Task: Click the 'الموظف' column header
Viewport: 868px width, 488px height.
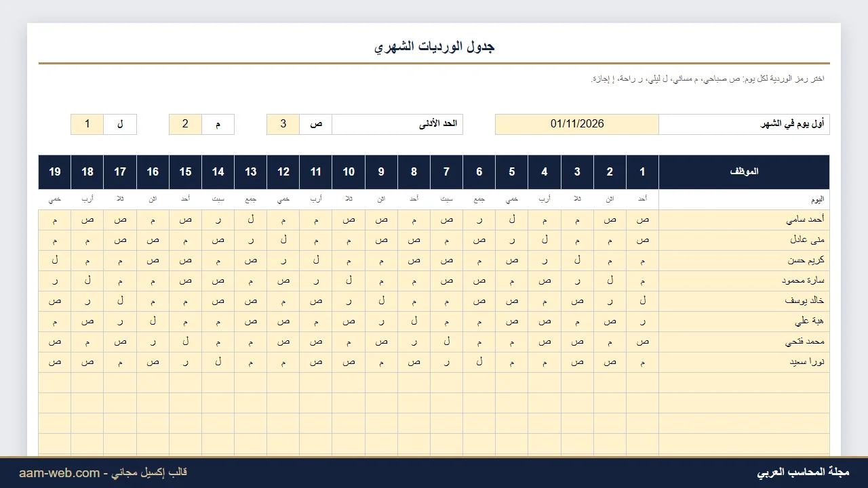Action: point(744,171)
